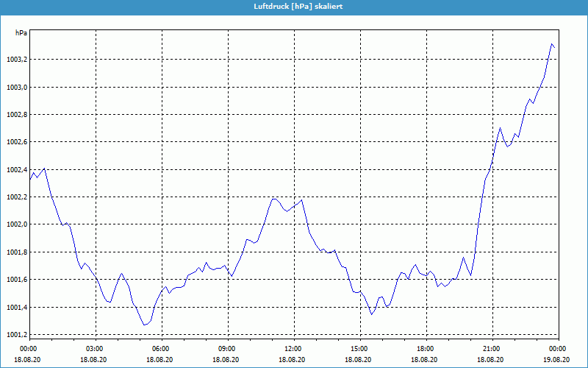Select the 18:00 time axis label
588x368 pixels.
tap(425, 349)
